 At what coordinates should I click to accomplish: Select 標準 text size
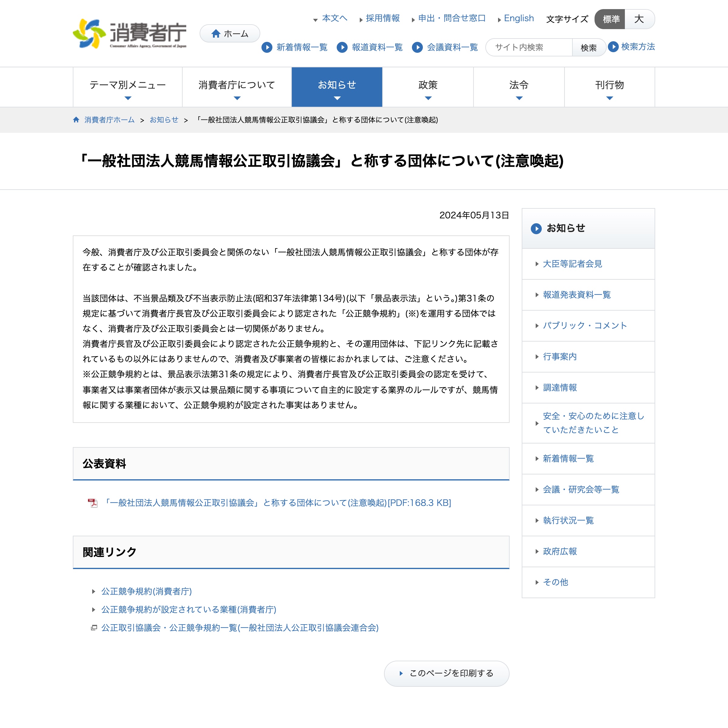610,19
